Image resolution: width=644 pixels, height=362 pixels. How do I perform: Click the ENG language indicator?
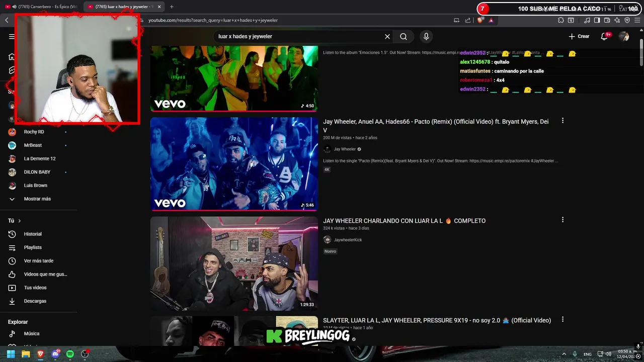(587, 354)
